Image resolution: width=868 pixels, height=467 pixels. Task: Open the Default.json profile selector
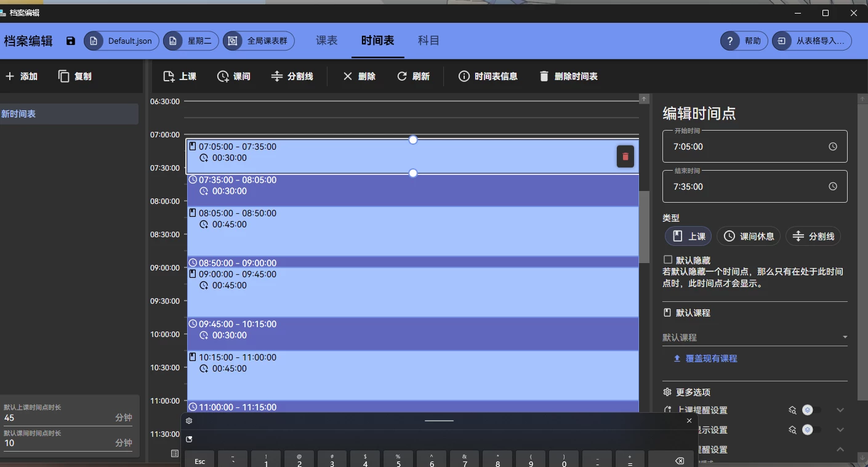point(121,41)
